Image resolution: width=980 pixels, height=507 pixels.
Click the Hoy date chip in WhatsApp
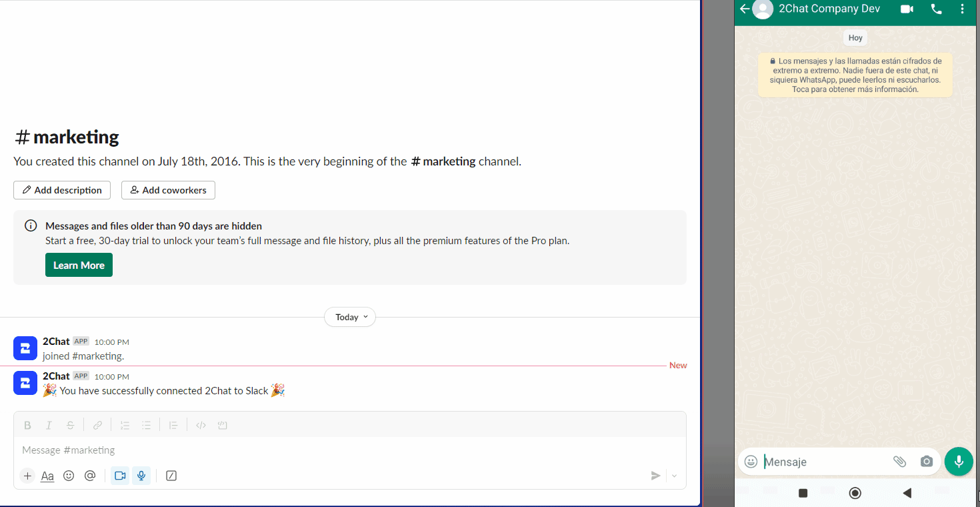click(855, 37)
